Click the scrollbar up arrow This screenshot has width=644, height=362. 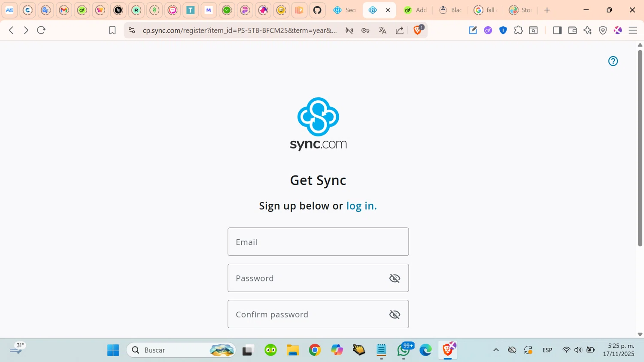pyautogui.click(x=640, y=45)
